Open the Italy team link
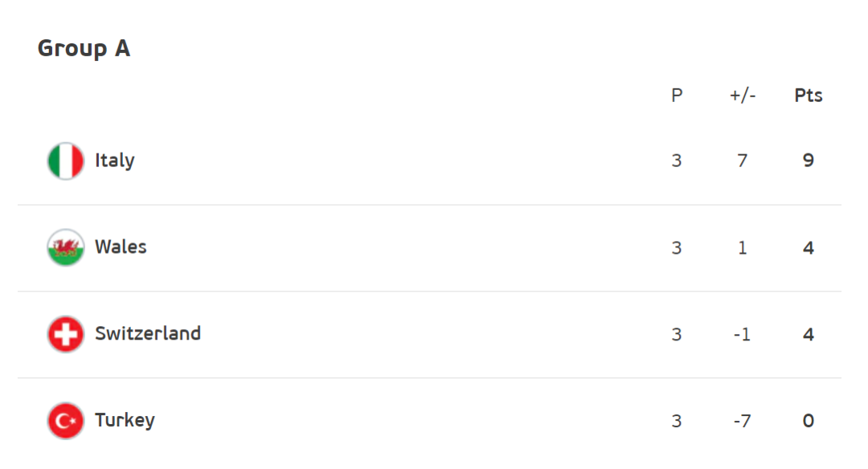Image resolution: width=868 pixels, height=469 pixels. [x=115, y=161]
